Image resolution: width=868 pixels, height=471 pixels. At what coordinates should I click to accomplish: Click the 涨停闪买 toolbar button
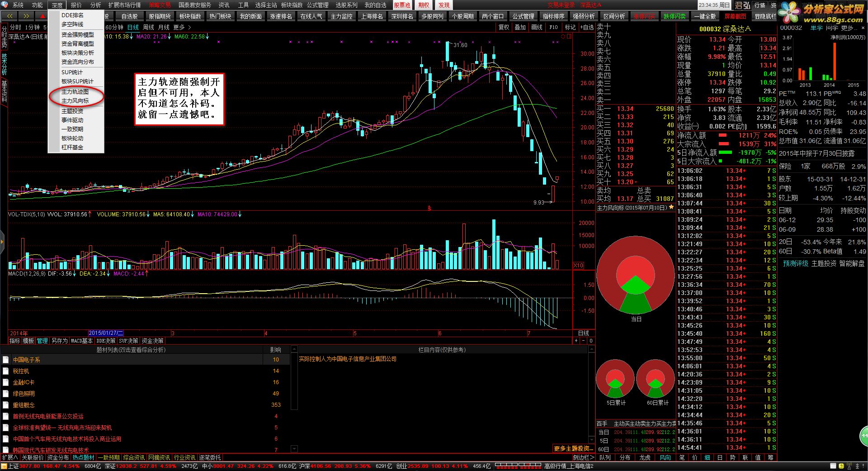click(x=644, y=16)
